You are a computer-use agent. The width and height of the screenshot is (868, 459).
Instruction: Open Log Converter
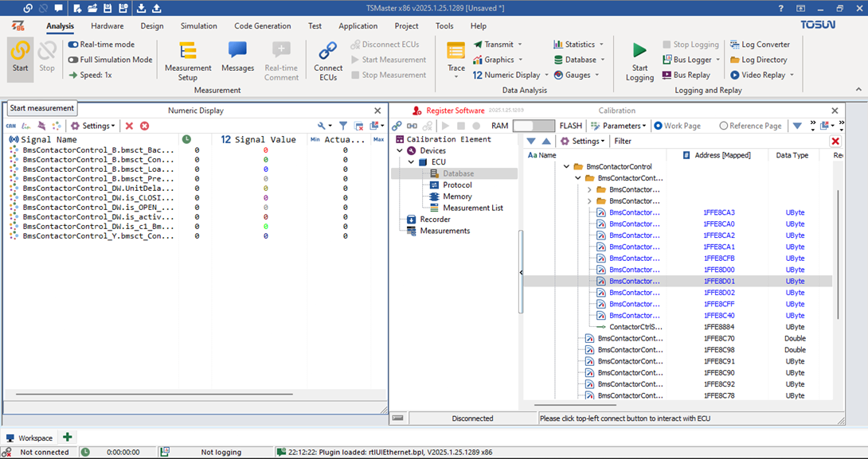[760, 45]
